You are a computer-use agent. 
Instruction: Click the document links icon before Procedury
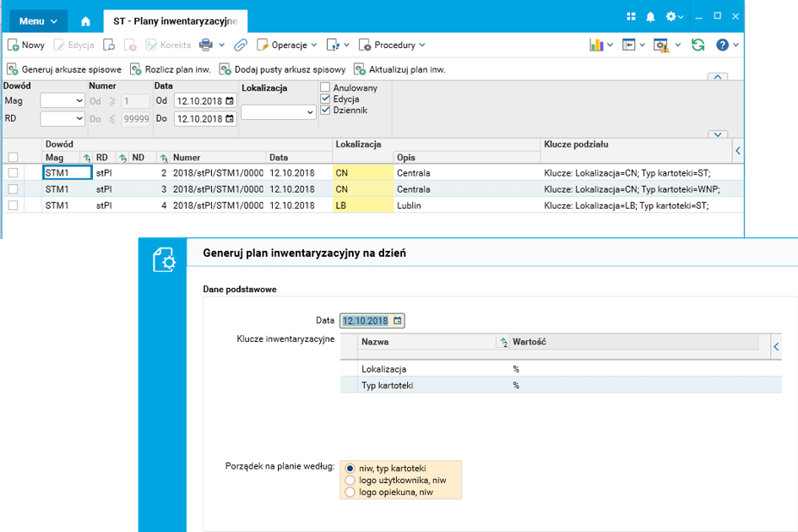[333, 46]
